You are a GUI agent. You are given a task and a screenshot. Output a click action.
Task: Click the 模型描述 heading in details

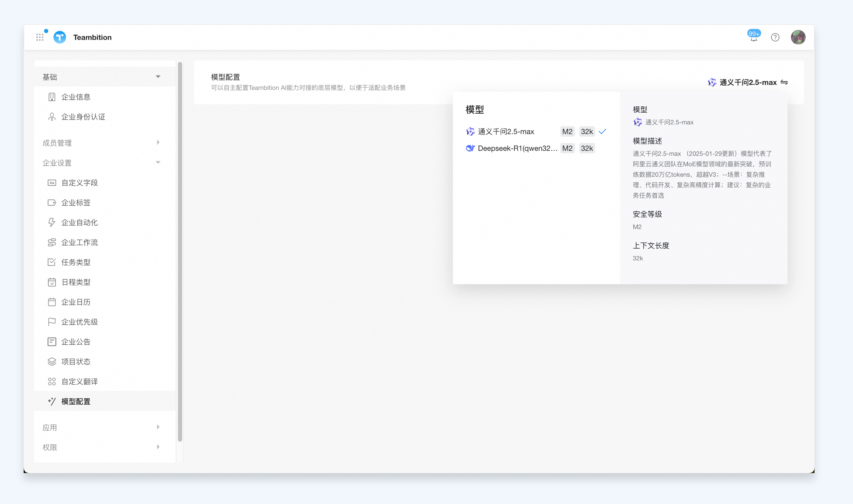[x=647, y=141]
